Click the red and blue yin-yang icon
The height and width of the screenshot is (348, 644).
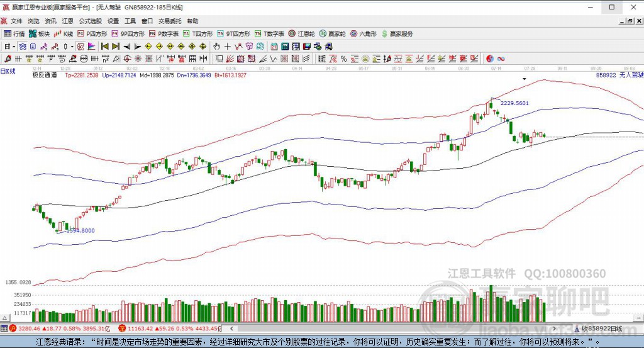click(x=489, y=59)
